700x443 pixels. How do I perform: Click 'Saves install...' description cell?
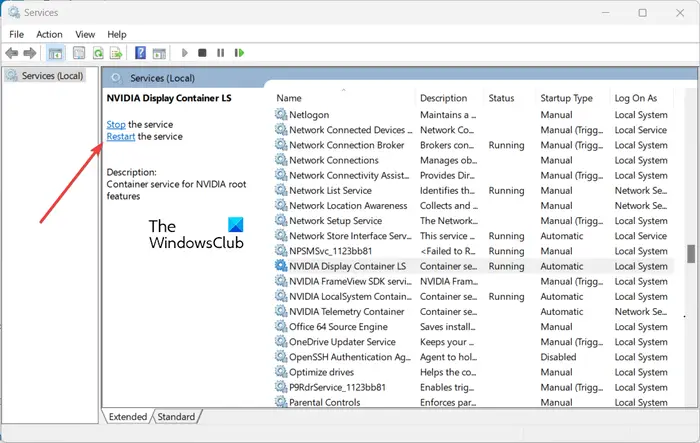click(447, 327)
